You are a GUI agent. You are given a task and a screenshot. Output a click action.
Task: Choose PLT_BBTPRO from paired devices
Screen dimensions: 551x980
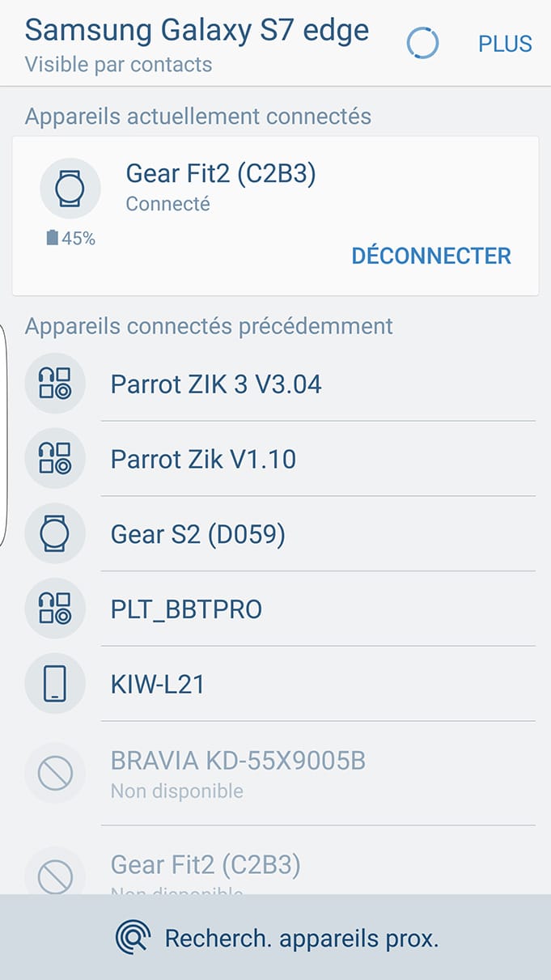coord(186,609)
